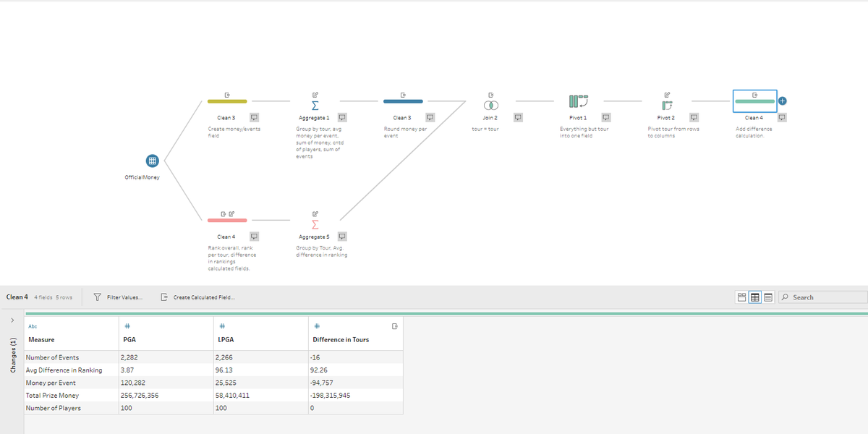Open description comment icon of pink Clean 4
The width and height of the screenshot is (868, 434).
pyautogui.click(x=255, y=237)
